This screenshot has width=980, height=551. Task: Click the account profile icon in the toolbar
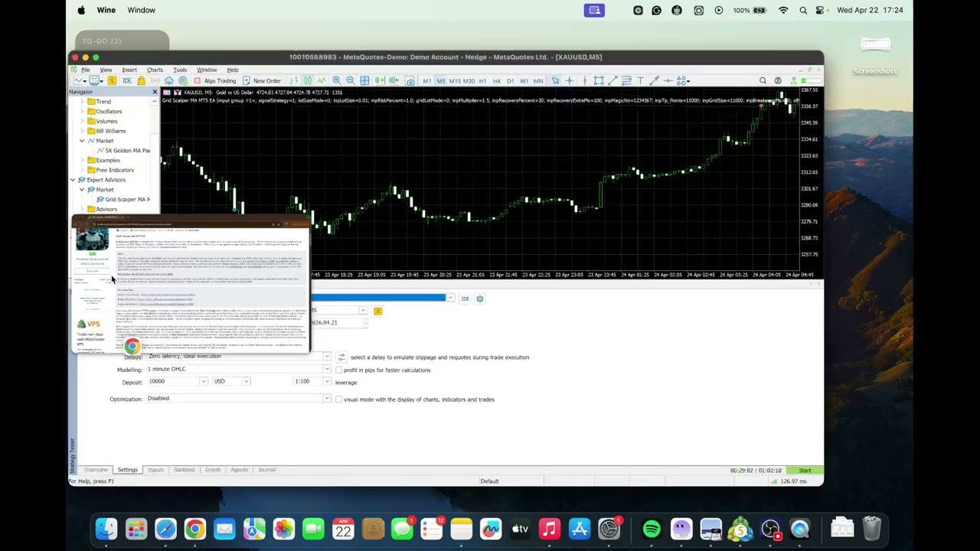tap(778, 80)
